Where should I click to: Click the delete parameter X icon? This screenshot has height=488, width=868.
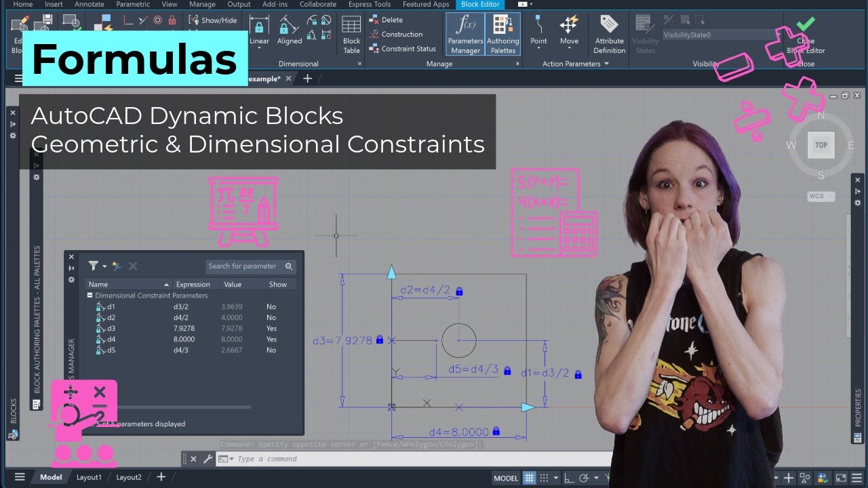coord(133,266)
